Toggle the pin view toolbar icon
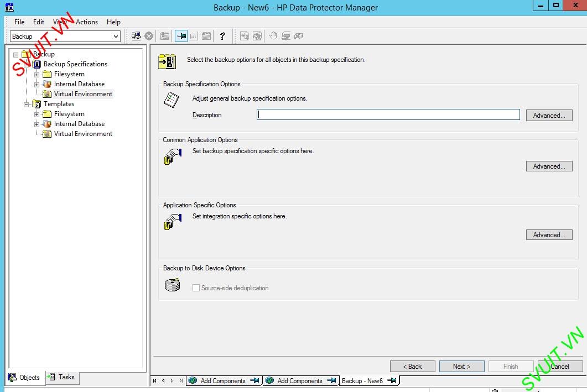 pyautogui.click(x=181, y=36)
